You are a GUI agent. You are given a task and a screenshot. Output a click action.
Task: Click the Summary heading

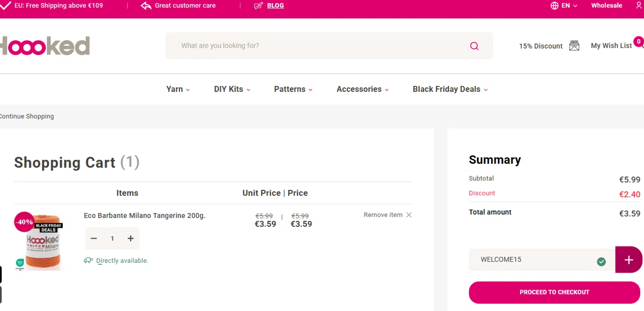tap(495, 160)
